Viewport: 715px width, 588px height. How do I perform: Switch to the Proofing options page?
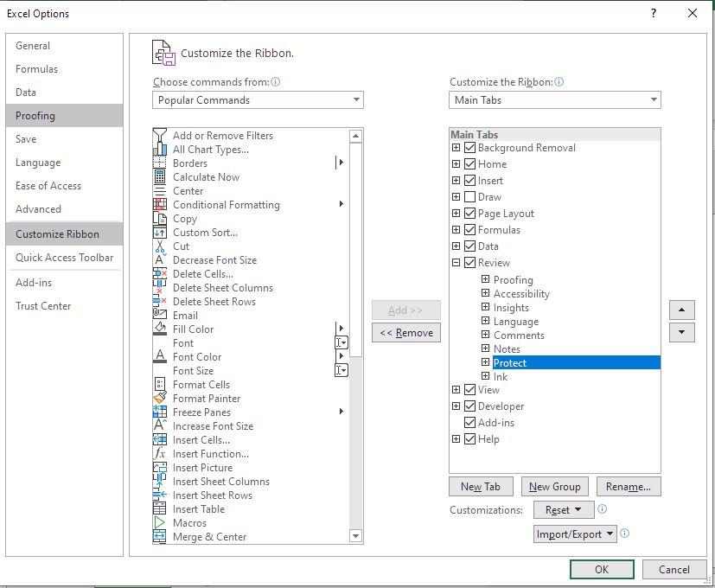click(37, 115)
